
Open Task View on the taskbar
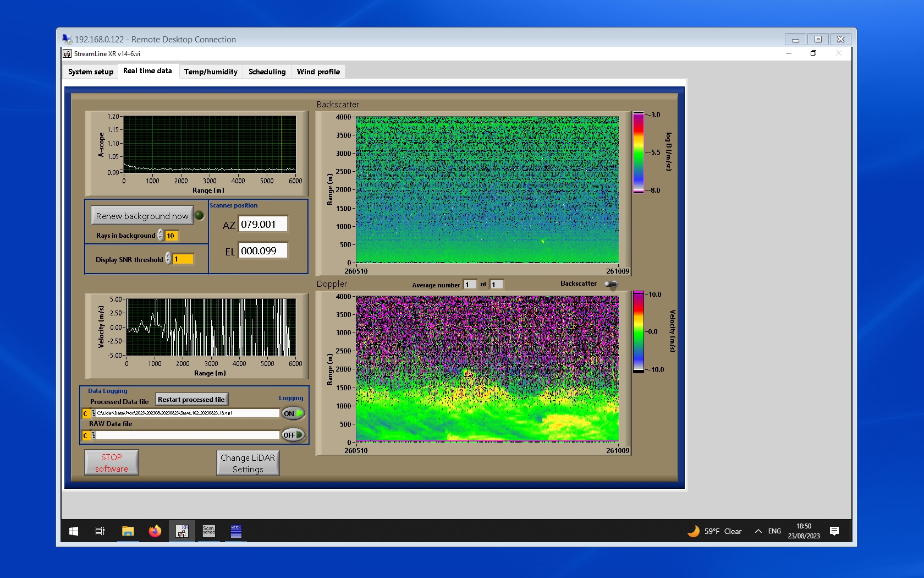coord(100,531)
